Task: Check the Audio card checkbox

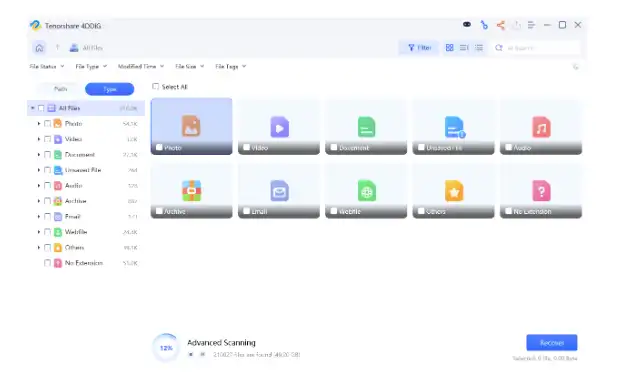Action: (x=508, y=147)
